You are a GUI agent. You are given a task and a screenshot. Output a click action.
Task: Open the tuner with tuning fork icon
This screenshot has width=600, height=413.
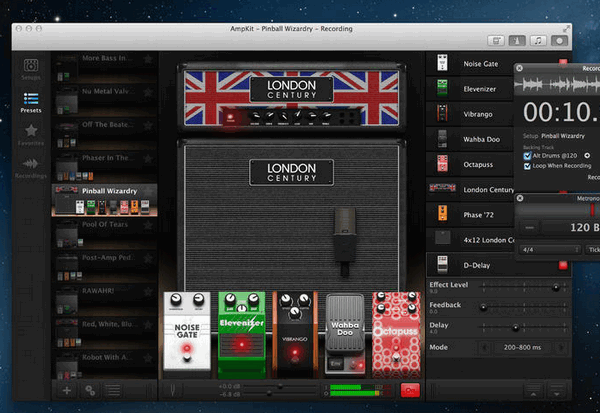173,390
